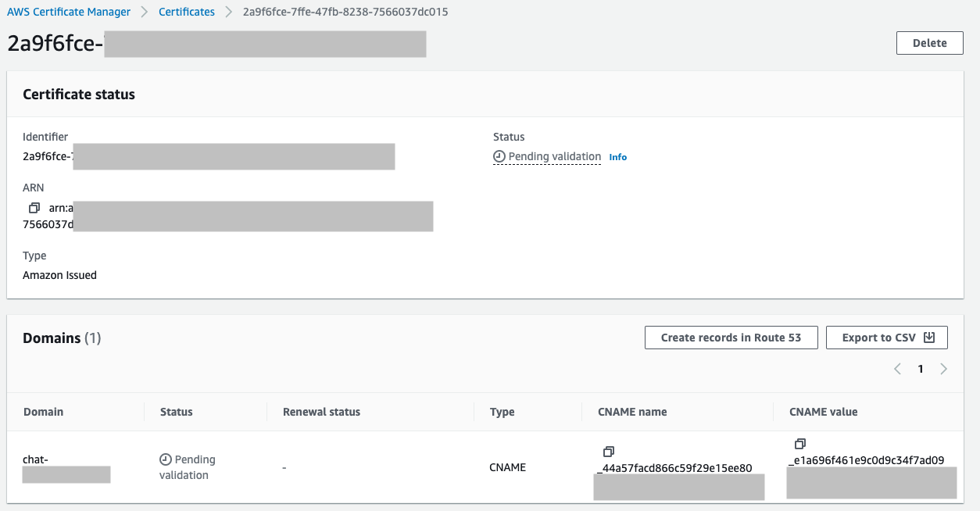Select the 'Amazon Issued' type value
980x511 pixels.
pos(59,275)
